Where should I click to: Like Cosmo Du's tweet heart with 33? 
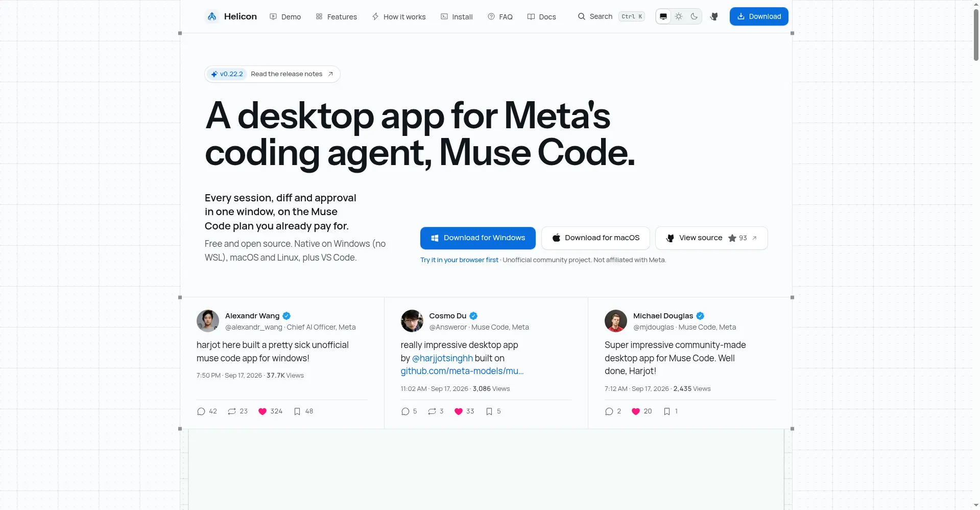point(459,411)
